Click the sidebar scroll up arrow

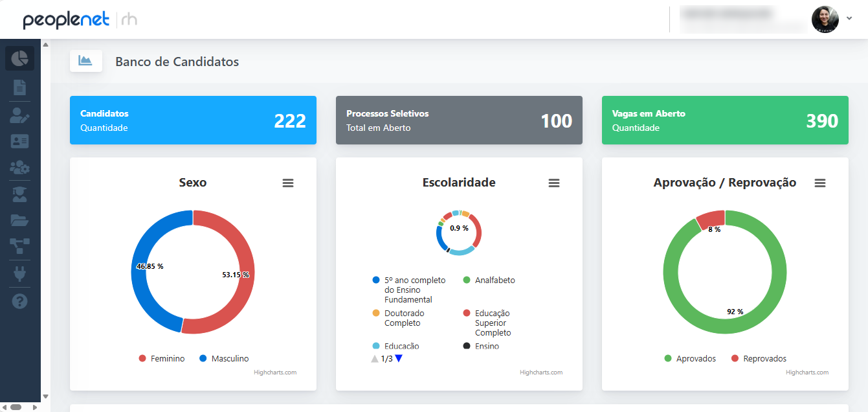point(45,44)
